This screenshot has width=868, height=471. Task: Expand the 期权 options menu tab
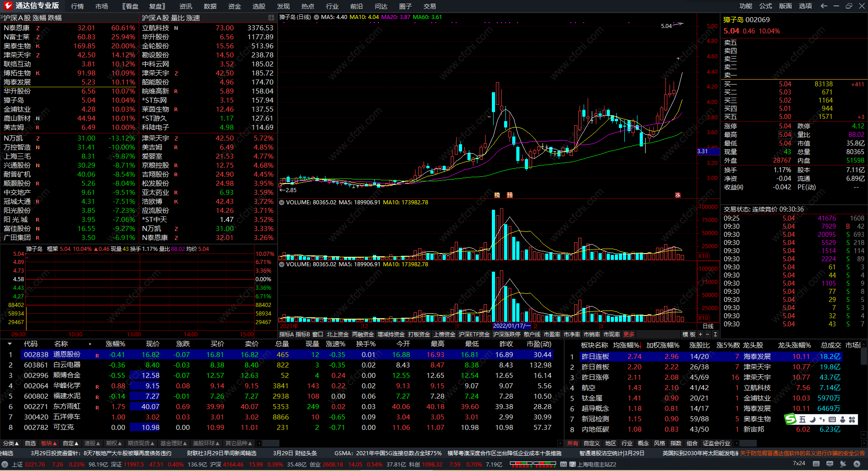pos(114,443)
